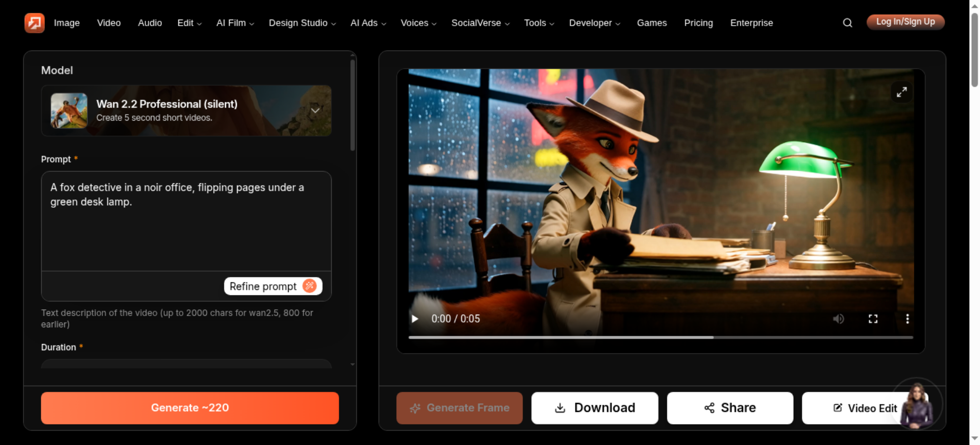980x445 pixels.
Task: Seek within the video progress bar
Action: point(661,337)
